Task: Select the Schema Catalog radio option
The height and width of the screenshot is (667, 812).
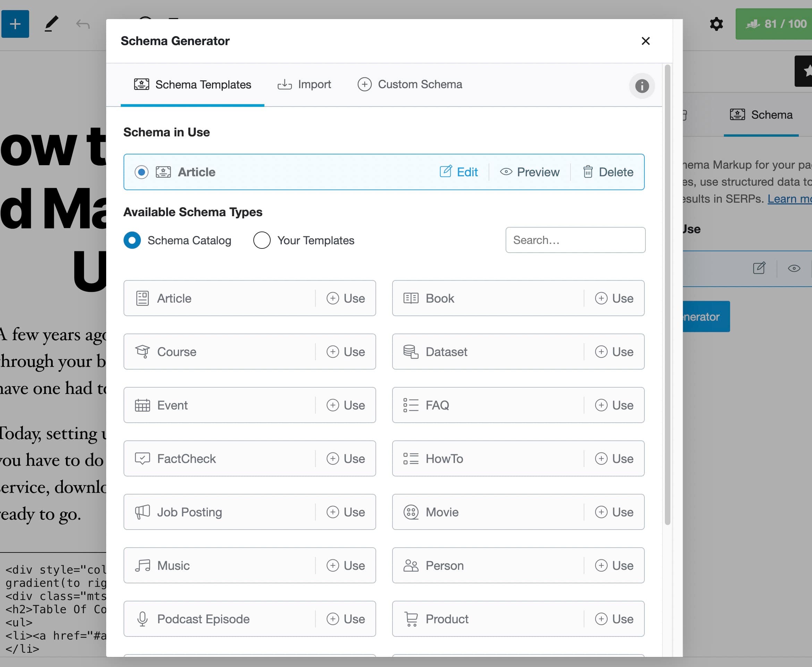Action: 132,240
